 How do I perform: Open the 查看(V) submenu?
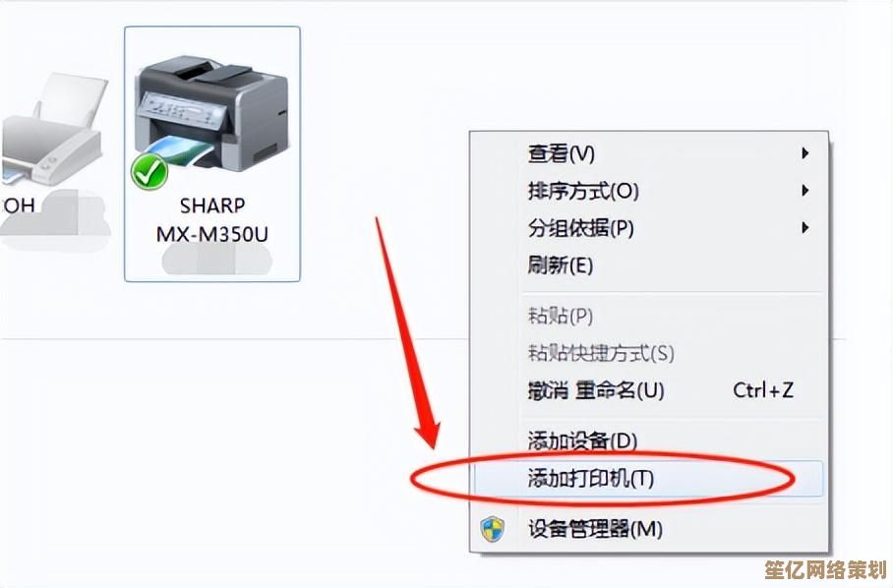pyautogui.click(x=649, y=153)
